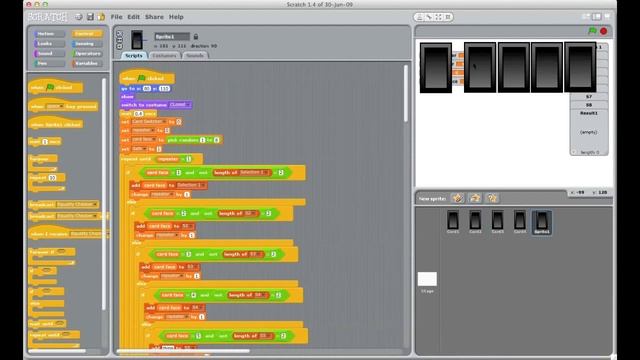Viewport: 640px width, 360px height.
Task: Edit x value in go to block
Action: click(146, 89)
